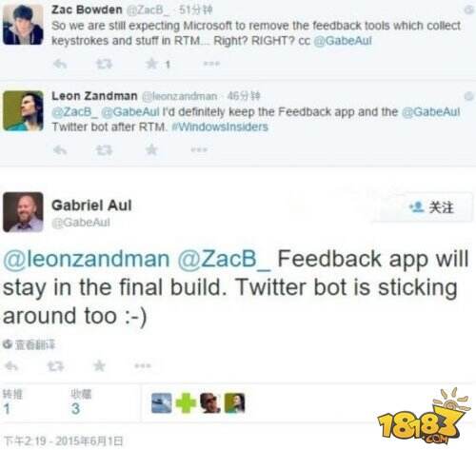The image size is (476, 450).
Task: Open more options on Gabriel Aul's tweet
Action: [x=143, y=365]
